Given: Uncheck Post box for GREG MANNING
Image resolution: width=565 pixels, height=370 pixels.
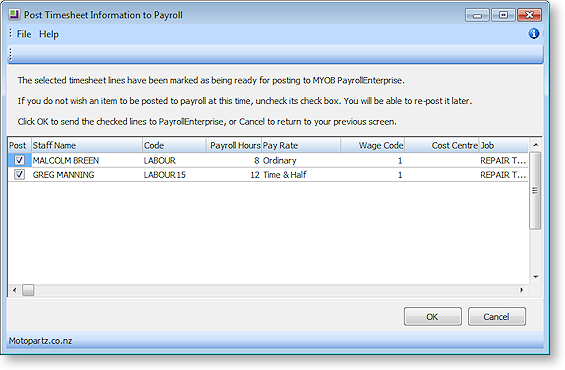Looking at the screenshot, I should coord(19,174).
